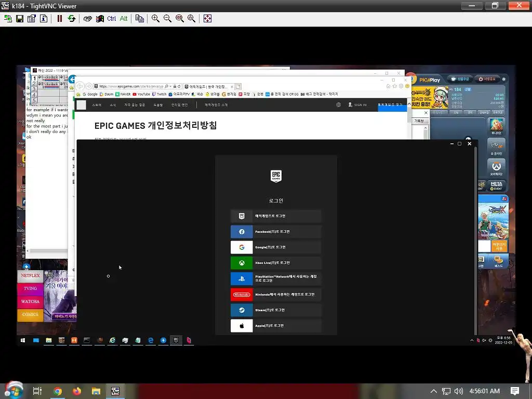532x399 pixels.
Task: Open the language globe icon on webpage
Action: 338,105
